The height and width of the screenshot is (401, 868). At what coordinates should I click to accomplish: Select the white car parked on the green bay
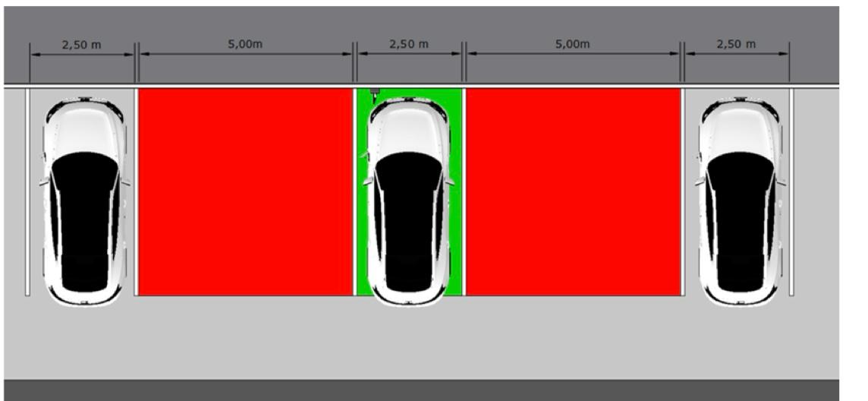point(408,201)
